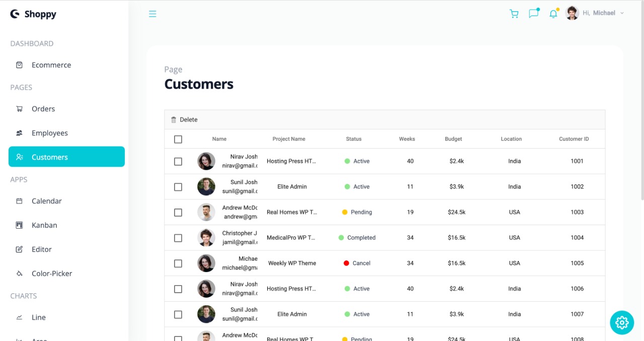Check the row for customer 1006
The height and width of the screenshot is (341, 644).
pos(178,289)
